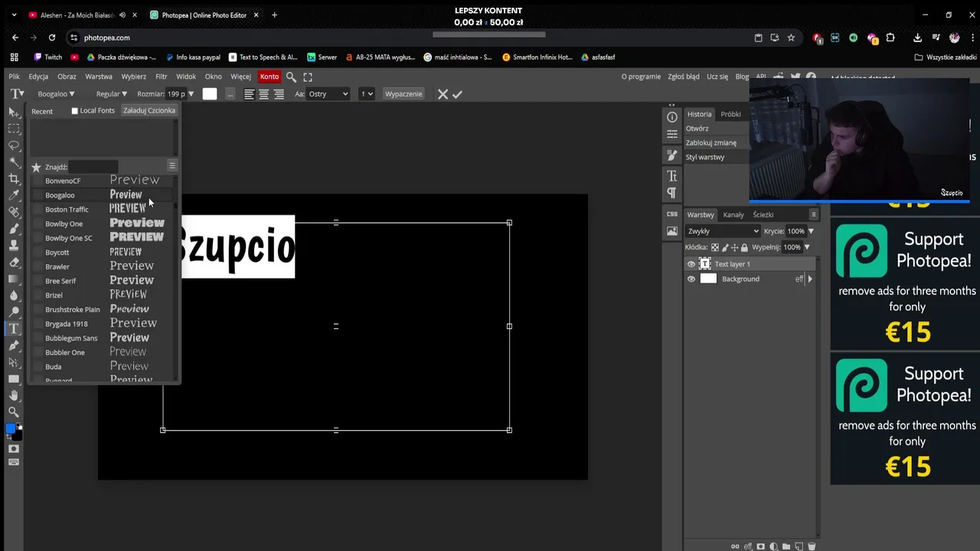Expand Background layer effects arrow
This screenshot has height=551, width=980.
click(810, 279)
